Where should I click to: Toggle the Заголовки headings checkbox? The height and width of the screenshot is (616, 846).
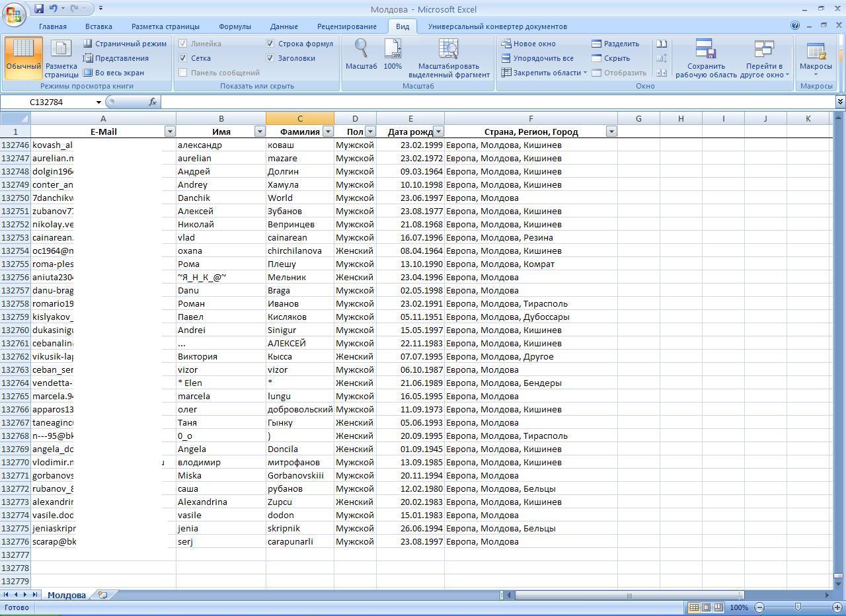tap(270, 58)
